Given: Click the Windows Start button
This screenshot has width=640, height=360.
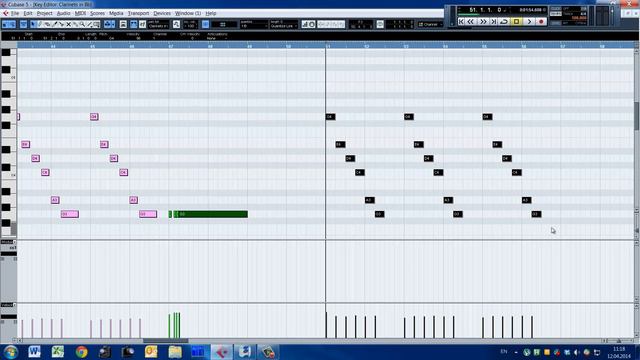Looking at the screenshot, I should coord(10,352).
